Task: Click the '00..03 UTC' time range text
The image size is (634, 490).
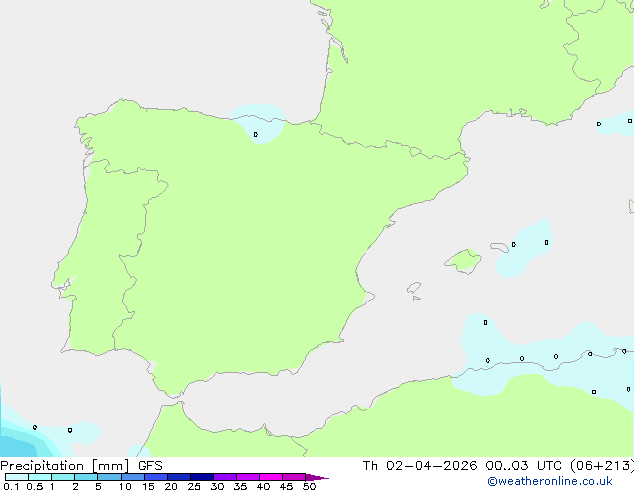Action: coord(523,466)
